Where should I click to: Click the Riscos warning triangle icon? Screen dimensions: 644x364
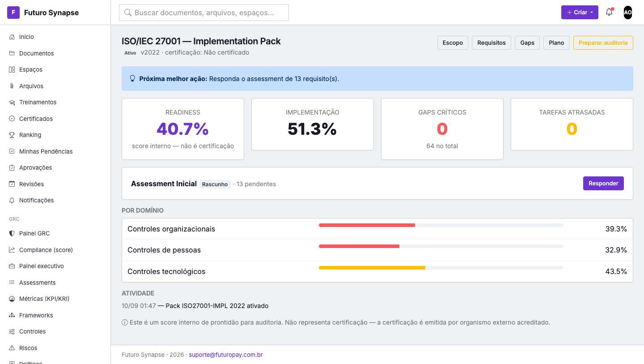point(12,348)
